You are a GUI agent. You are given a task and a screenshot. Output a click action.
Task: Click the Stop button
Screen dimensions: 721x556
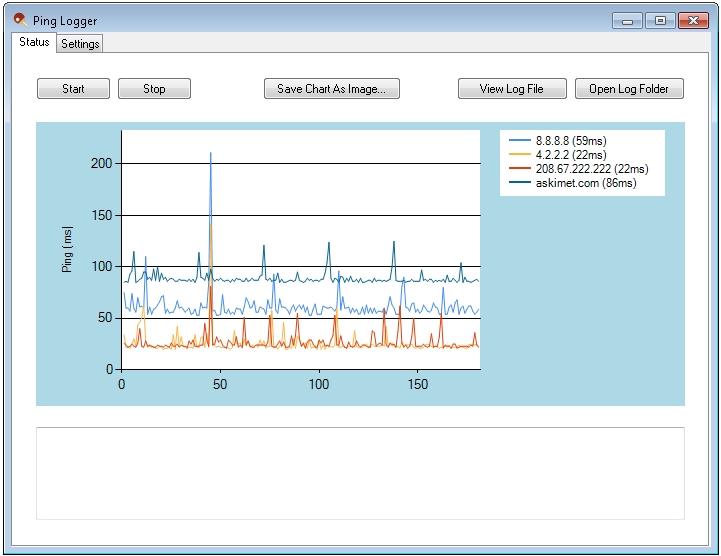click(154, 89)
